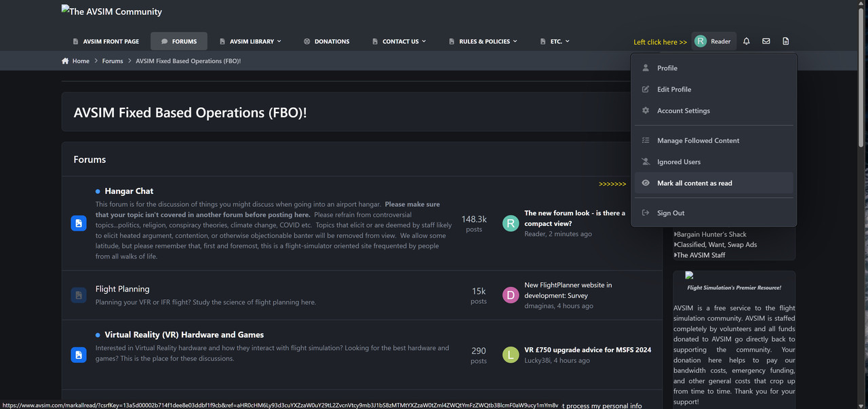This screenshot has width=868, height=409.
Task: Open Classified, Want, Swap Ads link
Action: (x=715, y=245)
